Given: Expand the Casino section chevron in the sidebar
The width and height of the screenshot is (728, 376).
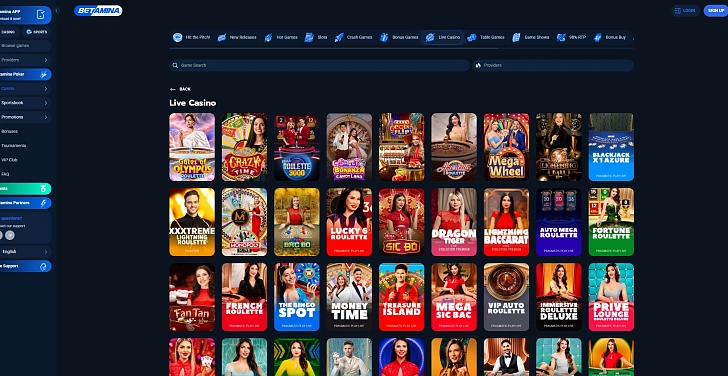Looking at the screenshot, I should 46,89.
